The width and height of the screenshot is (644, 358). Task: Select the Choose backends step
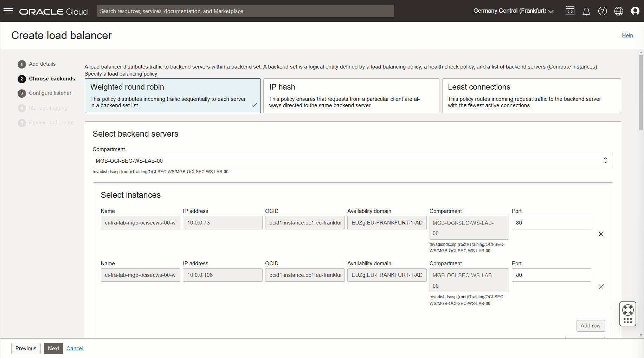click(x=46, y=79)
